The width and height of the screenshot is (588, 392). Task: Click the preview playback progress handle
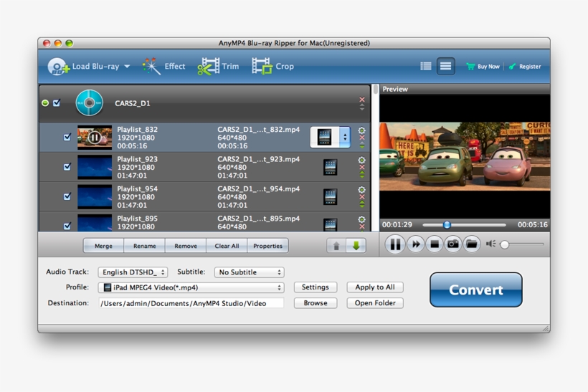(447, 225)
